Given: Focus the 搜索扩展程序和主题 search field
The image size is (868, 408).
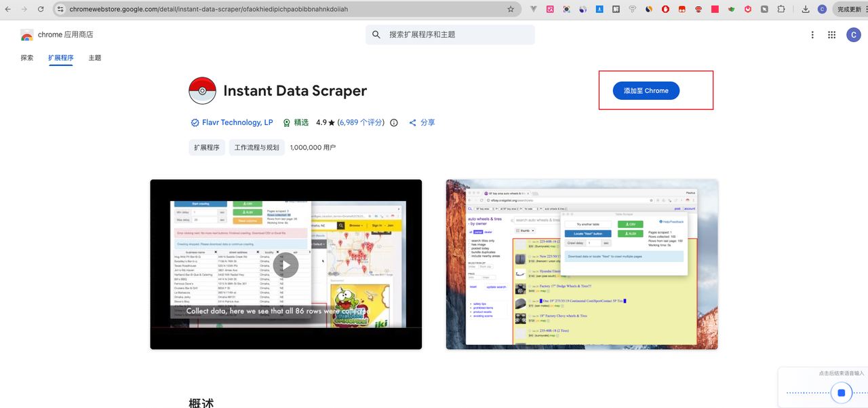Looking at the screenshot, I should 450,35.
